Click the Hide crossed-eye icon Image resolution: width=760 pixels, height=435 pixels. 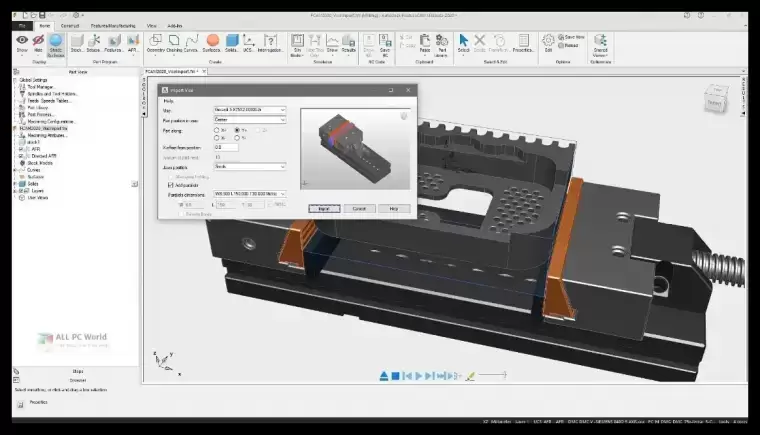[38, 40]
